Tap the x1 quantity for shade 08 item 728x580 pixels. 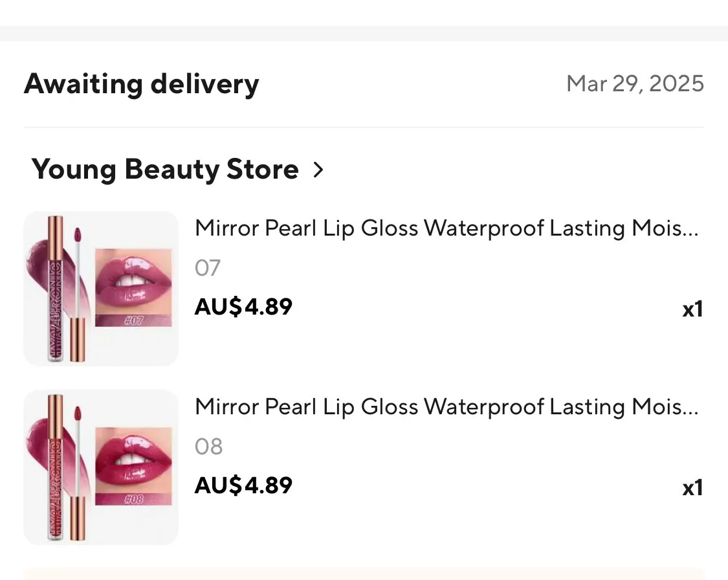pos(692,487)
